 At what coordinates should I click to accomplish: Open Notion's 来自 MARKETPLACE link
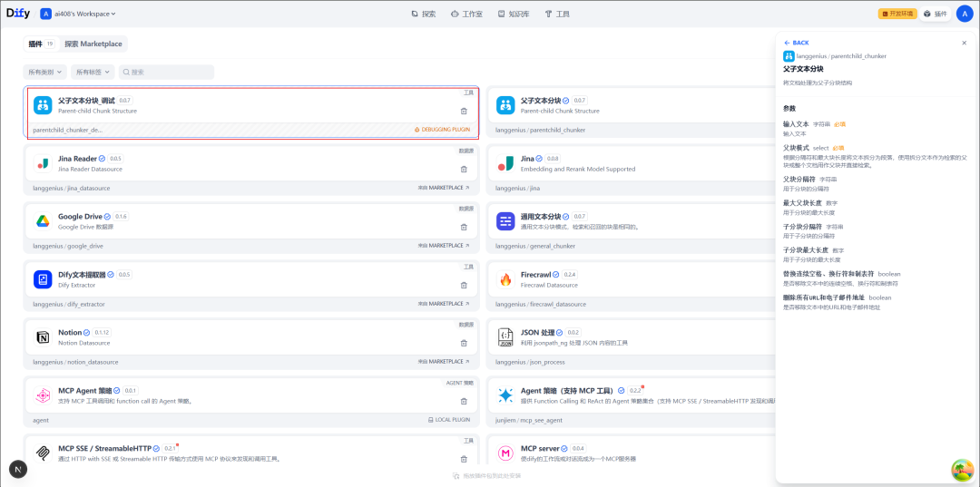(444, 362)
